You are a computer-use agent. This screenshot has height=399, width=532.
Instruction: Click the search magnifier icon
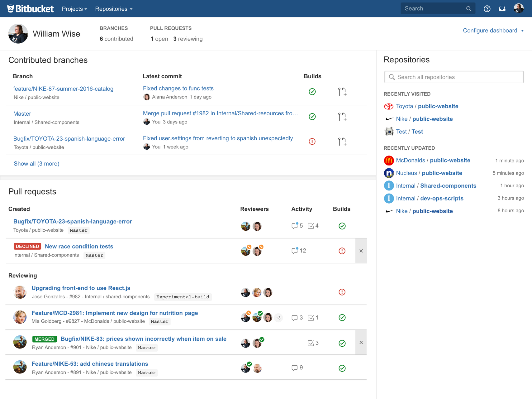pos(468,8)
